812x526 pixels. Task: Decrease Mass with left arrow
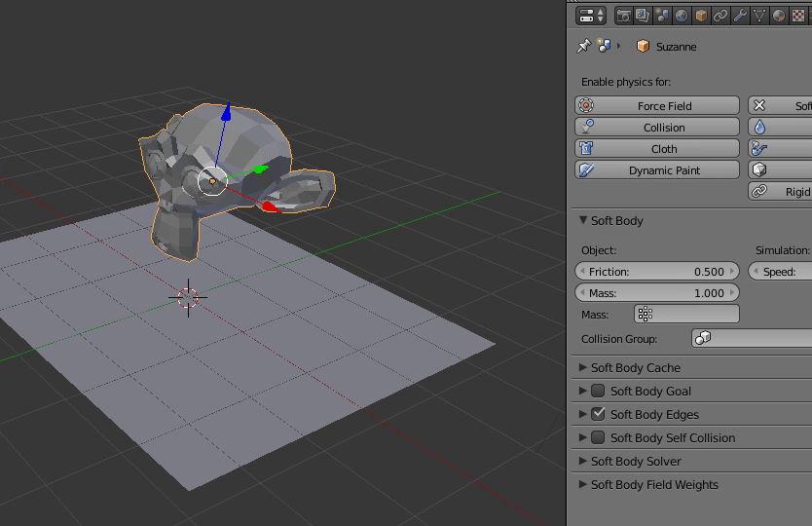pyautogui.click(x=582, y=293)
